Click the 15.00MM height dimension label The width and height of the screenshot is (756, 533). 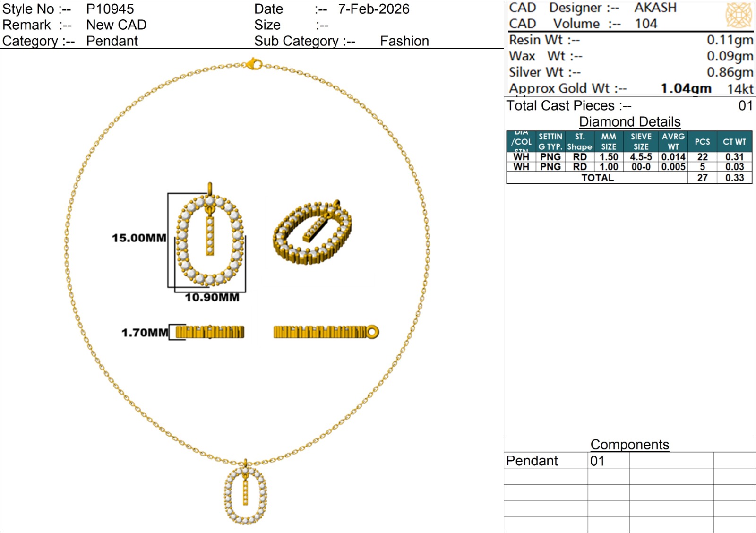point(139,238)
